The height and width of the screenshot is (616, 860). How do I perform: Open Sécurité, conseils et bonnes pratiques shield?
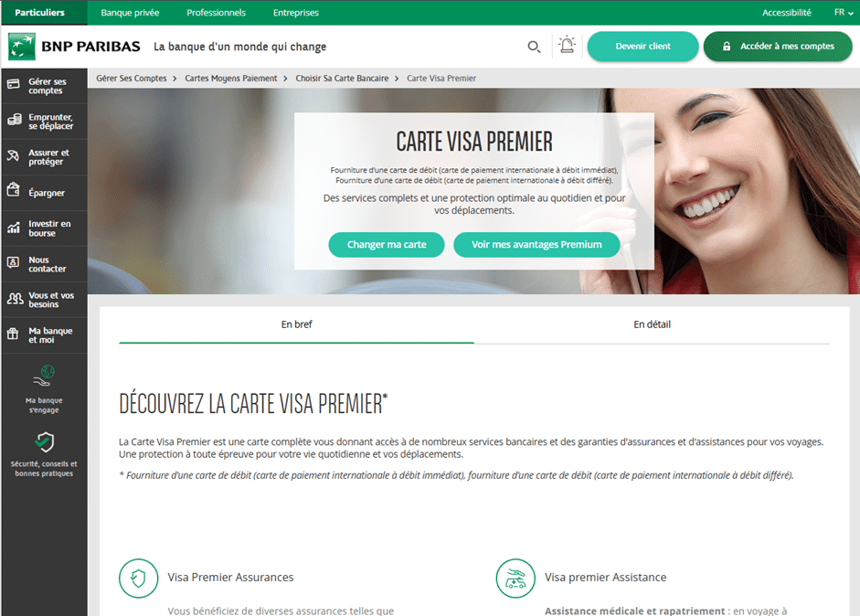(x=45, y=442)
